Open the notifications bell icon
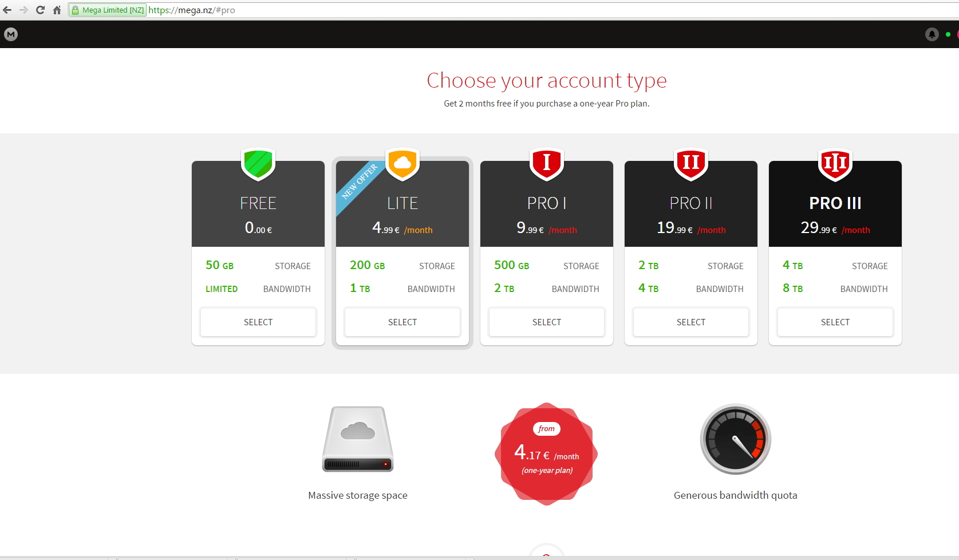Viewport: 959px width, 560px height. (x=932, y=34)
